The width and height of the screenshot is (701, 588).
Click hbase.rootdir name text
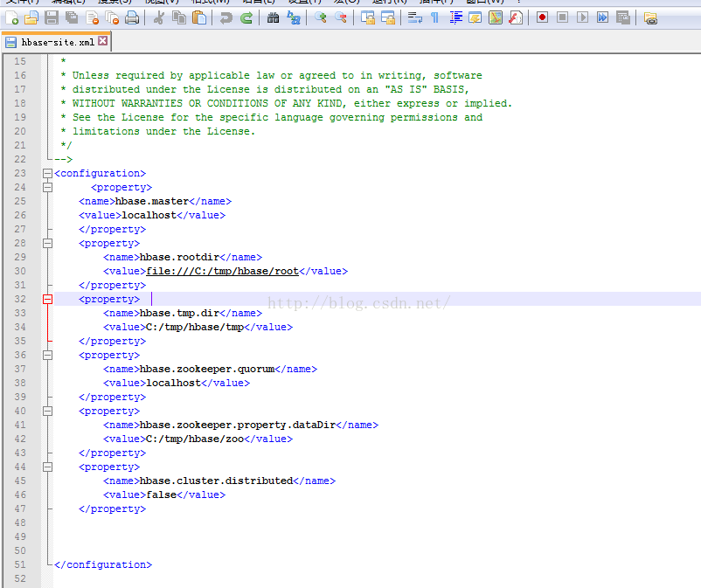click(x=180, y=257)
